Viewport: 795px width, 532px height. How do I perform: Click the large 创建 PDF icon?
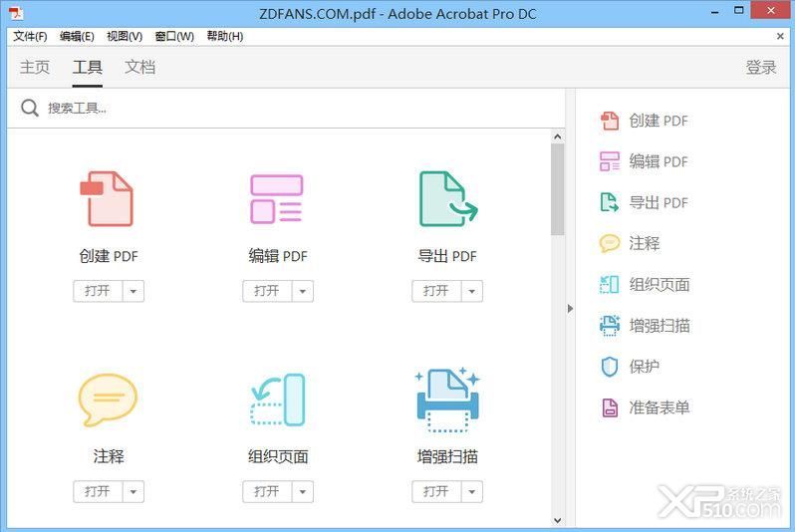(x=107, y=199)
